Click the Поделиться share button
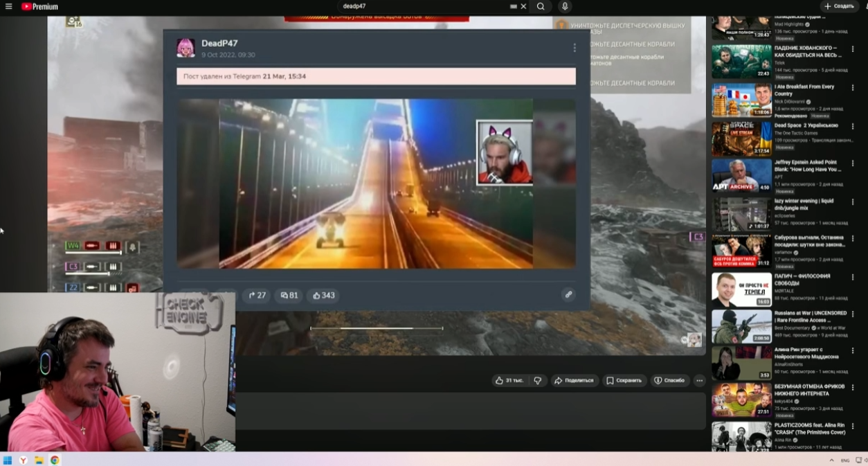 [574, 380]
